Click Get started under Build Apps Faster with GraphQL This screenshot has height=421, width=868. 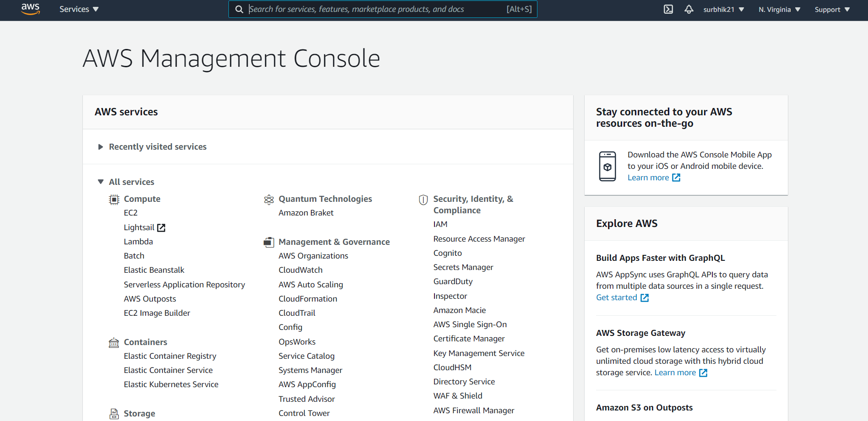tap(616, 297)
